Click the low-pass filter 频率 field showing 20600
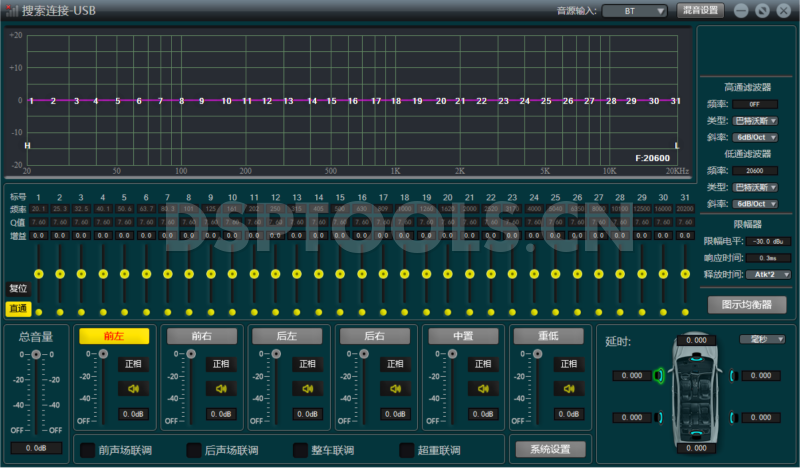800x468 pixels. (755, 171)
